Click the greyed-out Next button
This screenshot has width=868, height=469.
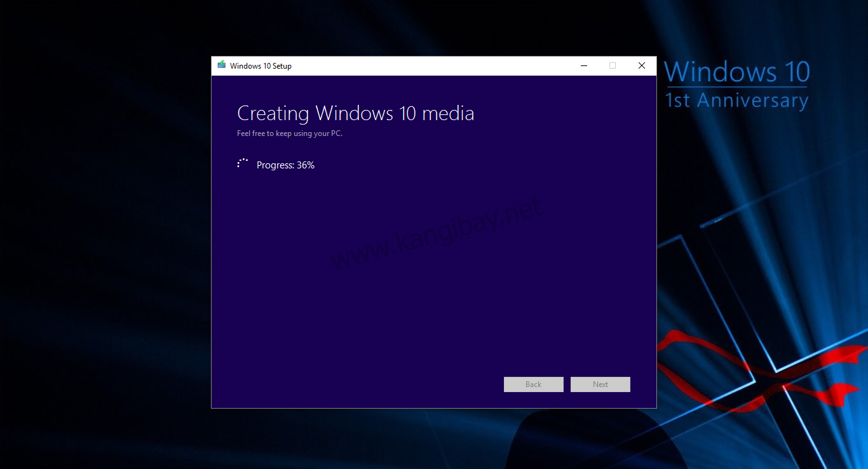(x=600, y=384)
